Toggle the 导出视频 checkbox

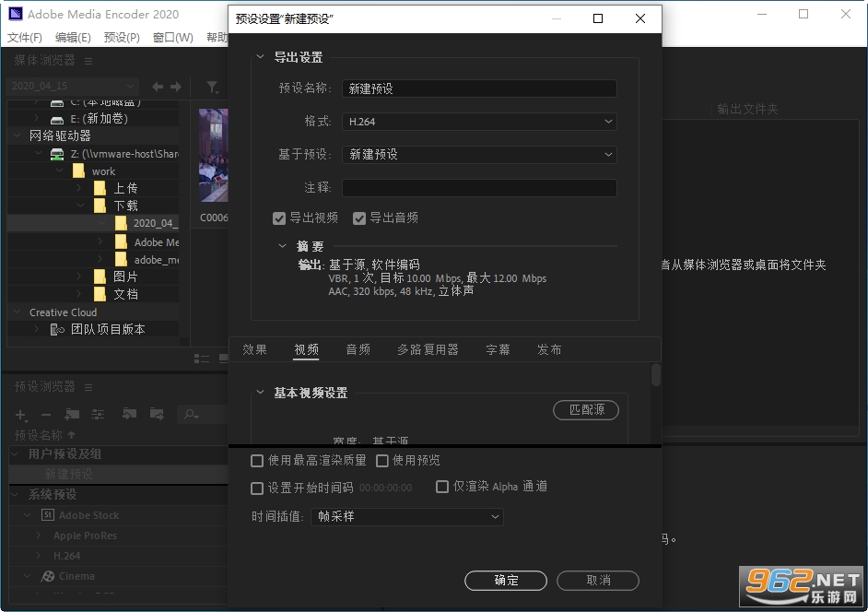[x=279, y=218]
